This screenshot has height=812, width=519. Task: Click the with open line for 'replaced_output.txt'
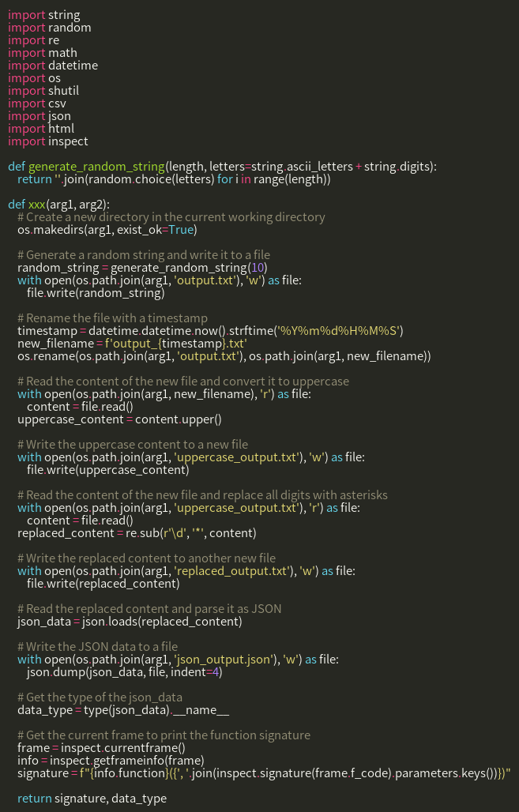(186, 570)
